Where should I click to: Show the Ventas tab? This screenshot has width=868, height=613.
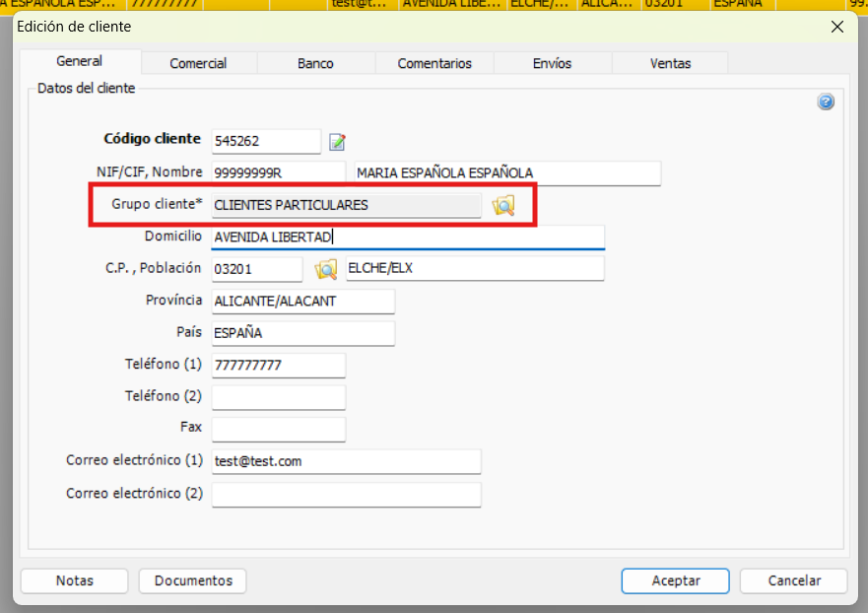tap(670, 63)
